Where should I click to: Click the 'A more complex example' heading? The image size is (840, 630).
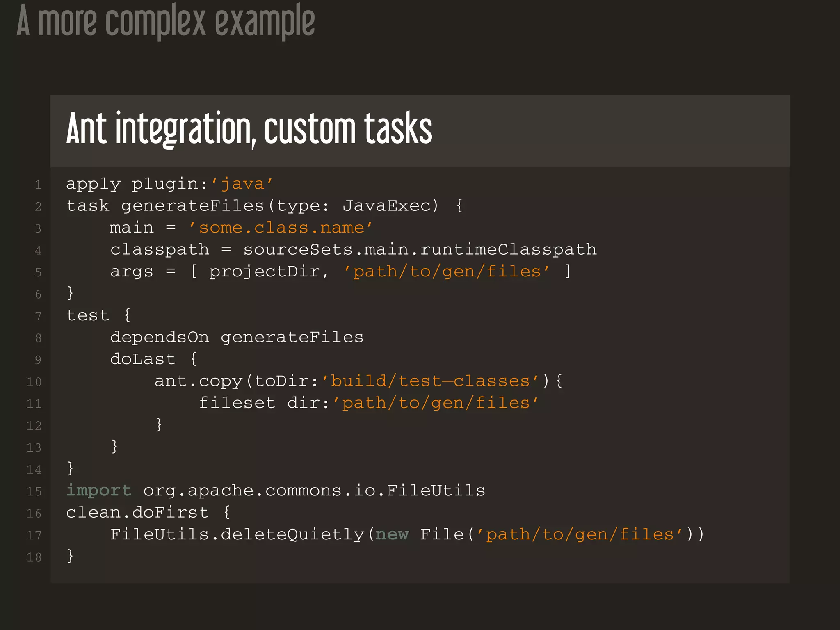166,21
